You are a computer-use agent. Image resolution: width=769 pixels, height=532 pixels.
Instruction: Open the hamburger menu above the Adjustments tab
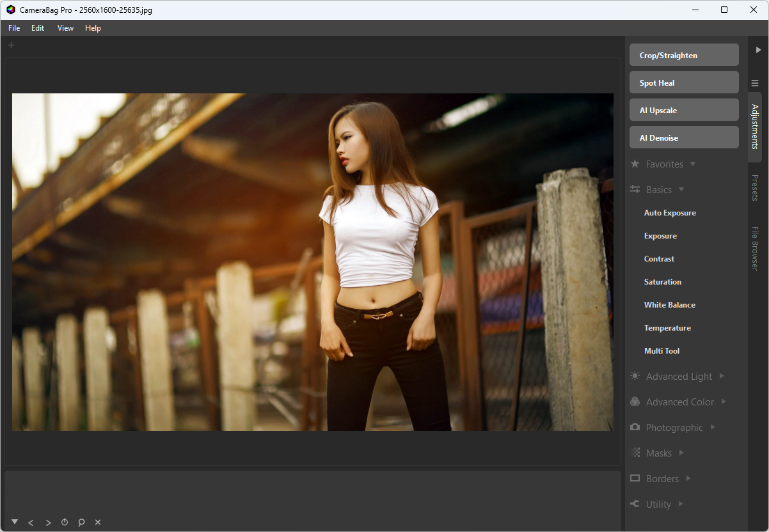(755, 83)
